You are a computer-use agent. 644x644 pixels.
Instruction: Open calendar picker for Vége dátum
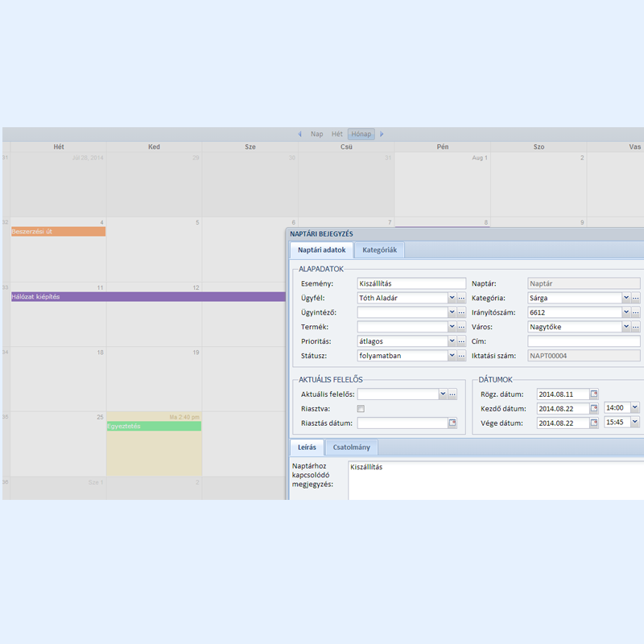point(594,423)
